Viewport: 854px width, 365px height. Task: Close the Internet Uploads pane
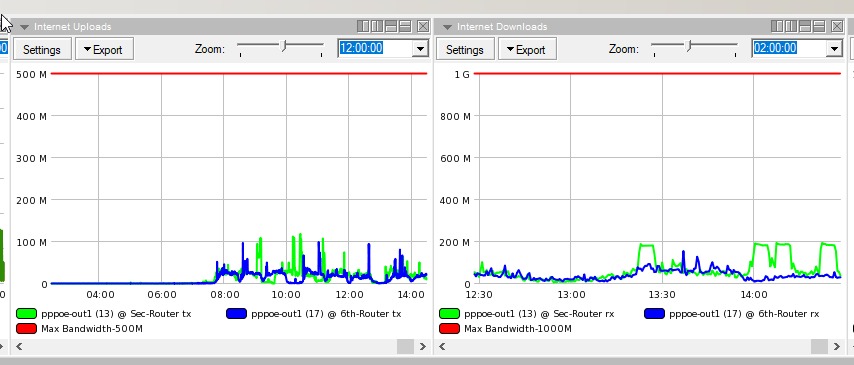pos(423,26)
